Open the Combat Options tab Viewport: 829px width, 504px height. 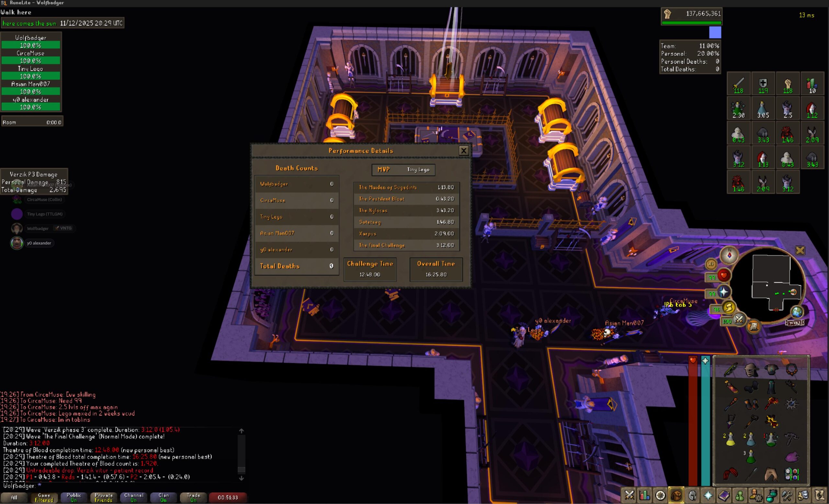(629, 495)
